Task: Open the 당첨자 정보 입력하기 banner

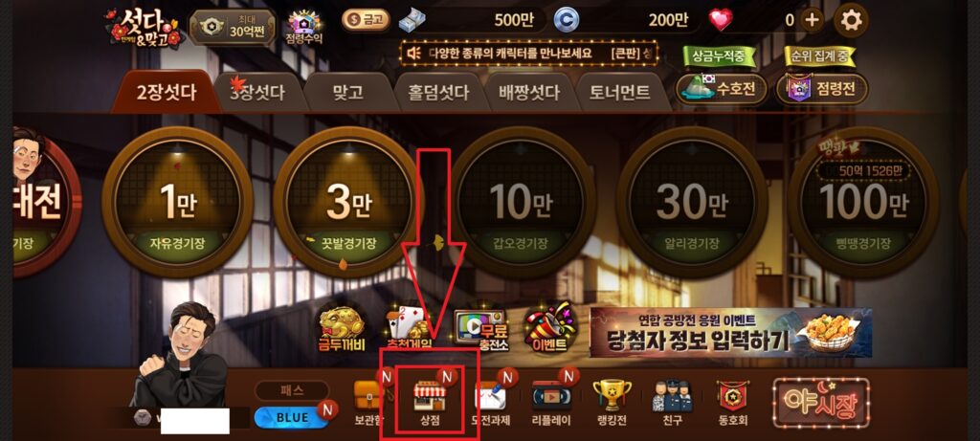Action: click(730, 332)
